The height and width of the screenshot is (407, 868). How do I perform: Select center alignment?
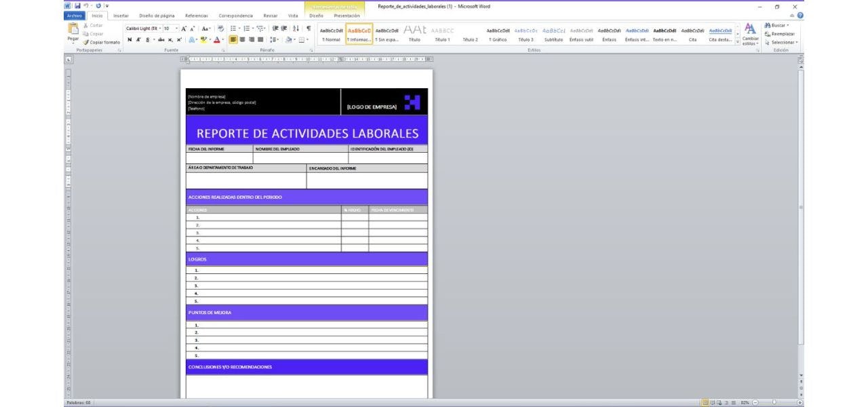tap(242, 39)
